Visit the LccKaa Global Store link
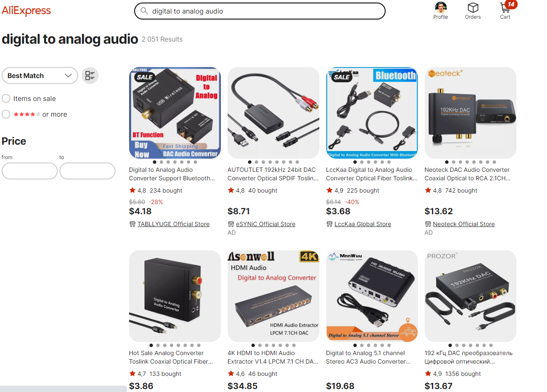This screenshot has height=392, width=547. pyautogui.click(x=363, y=224)
